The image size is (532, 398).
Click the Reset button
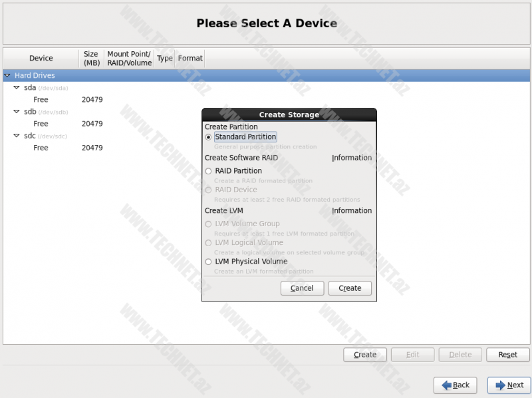(x=507, y=355)
